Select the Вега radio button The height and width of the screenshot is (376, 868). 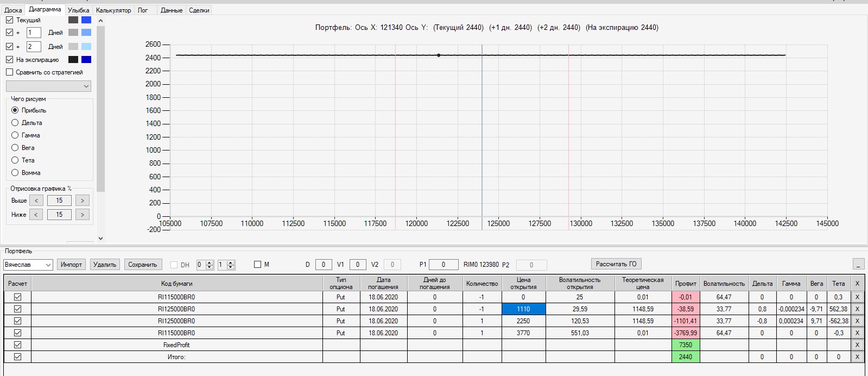pyautogui.click(x=15, y=148)
